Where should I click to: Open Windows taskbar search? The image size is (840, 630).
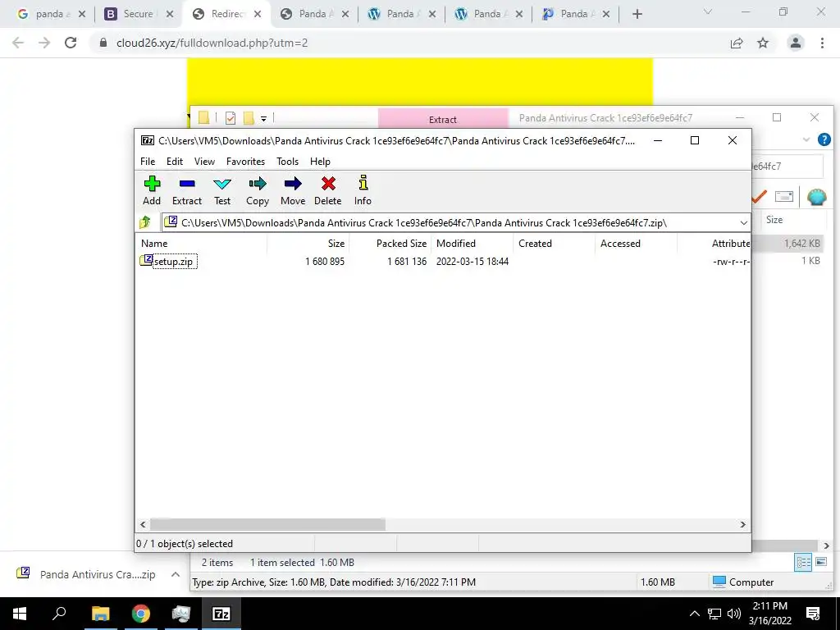coord(59,614)
